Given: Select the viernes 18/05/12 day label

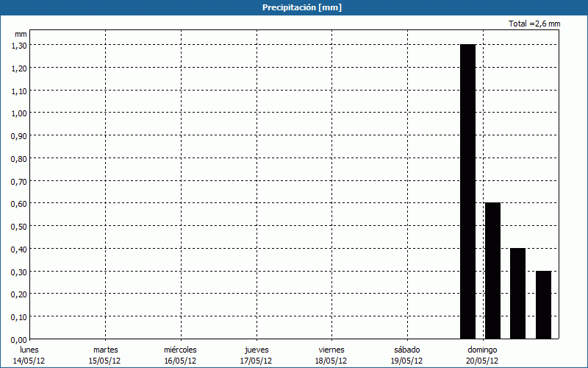Looking at the screenshot, I should [331, 355].
